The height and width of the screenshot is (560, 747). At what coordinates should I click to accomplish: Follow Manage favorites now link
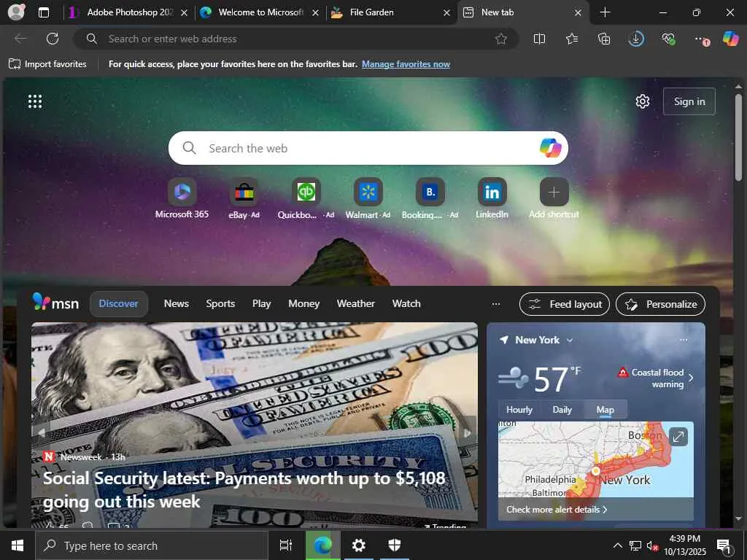click(406, 64)
